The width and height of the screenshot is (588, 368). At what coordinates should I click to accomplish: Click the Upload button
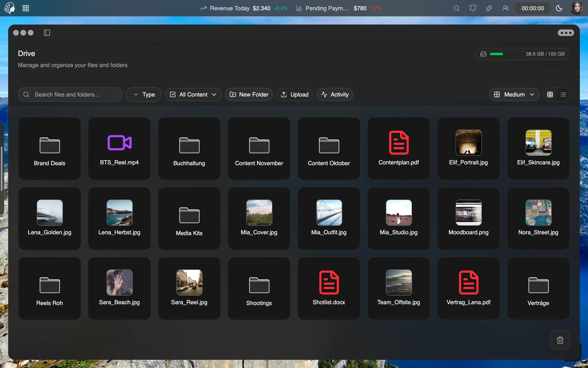click(x=294, y=94)
